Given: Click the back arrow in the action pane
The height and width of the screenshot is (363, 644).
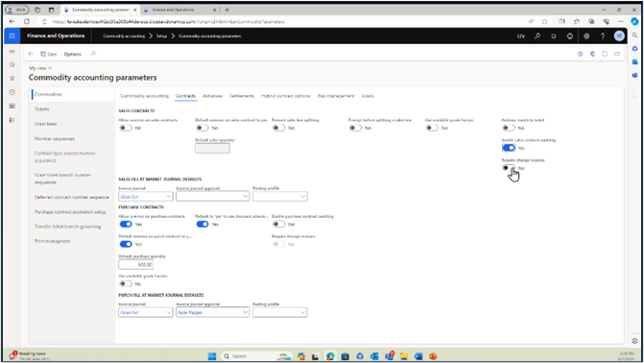Looking at the screenshot, I should pos(31,54).
